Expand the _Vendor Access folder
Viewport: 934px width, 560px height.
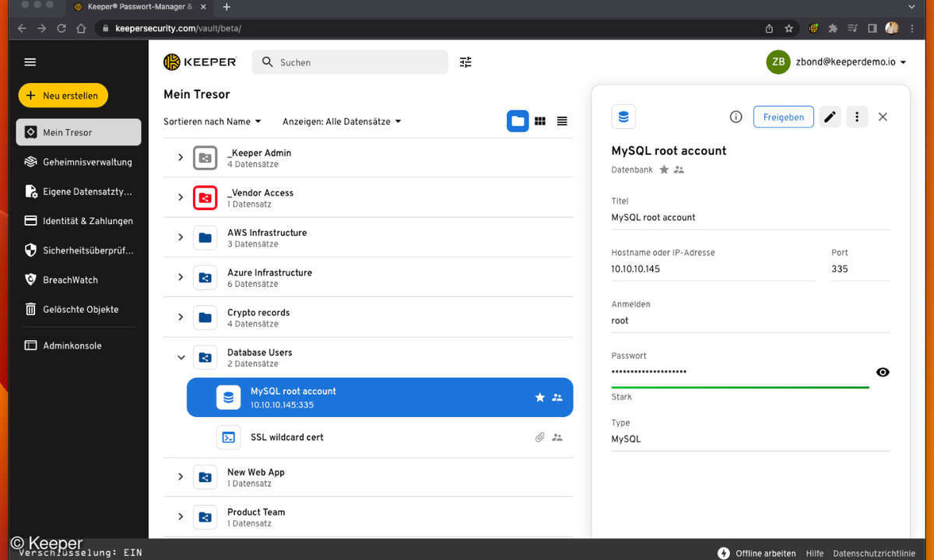[x=181, y=198]
